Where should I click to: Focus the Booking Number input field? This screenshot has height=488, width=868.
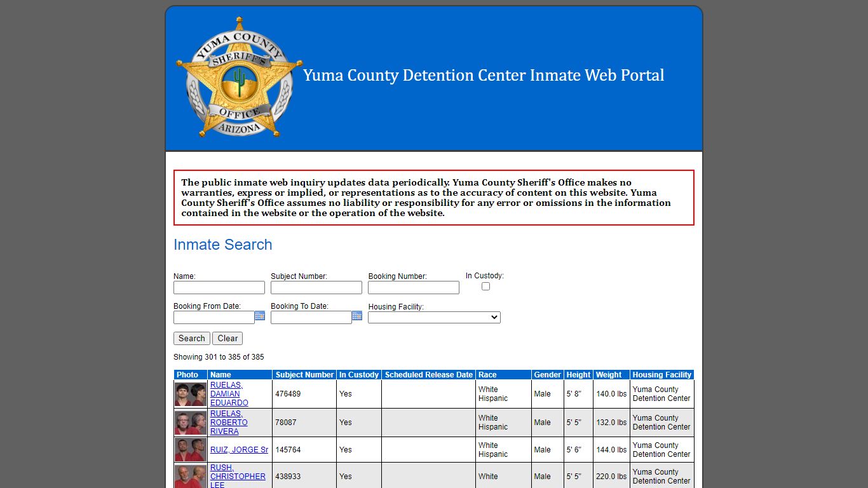pyautogui.click(x=414, y=288)
